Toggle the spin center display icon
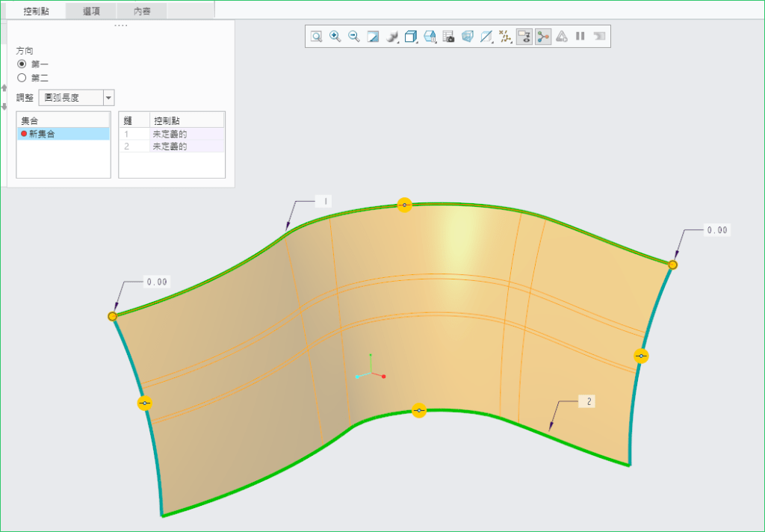The image size is (765, 532). point(543,37)
